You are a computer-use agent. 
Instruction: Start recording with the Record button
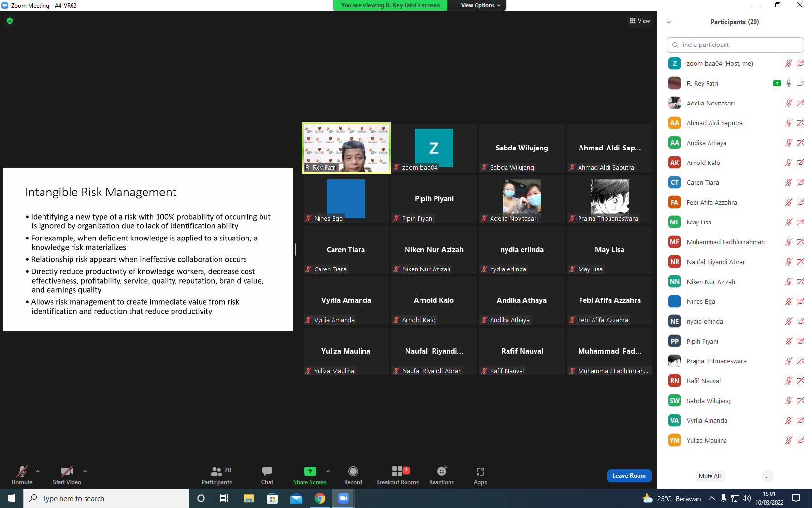tap(353, 475)
